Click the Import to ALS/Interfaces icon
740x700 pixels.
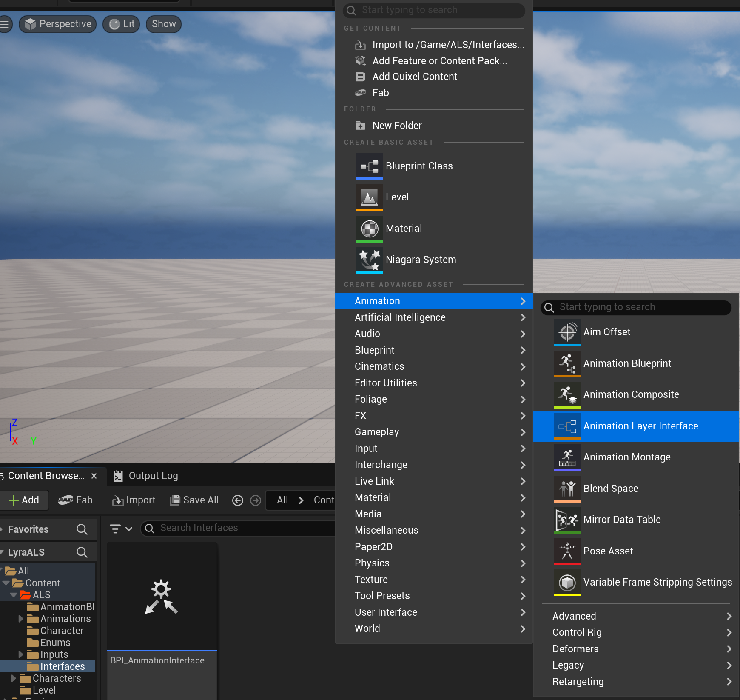click(x=360, y=45)
